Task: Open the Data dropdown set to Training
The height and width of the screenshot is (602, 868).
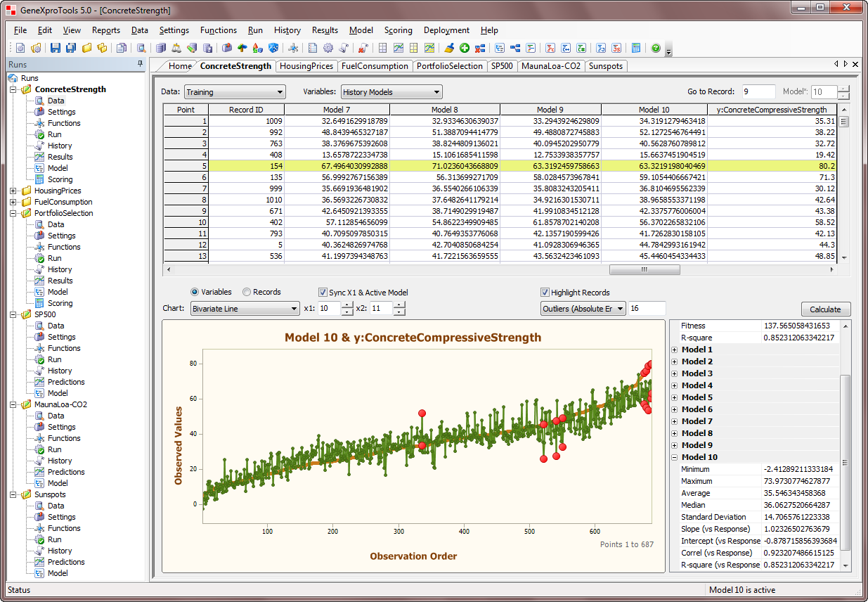Action: tap(235, 92)
